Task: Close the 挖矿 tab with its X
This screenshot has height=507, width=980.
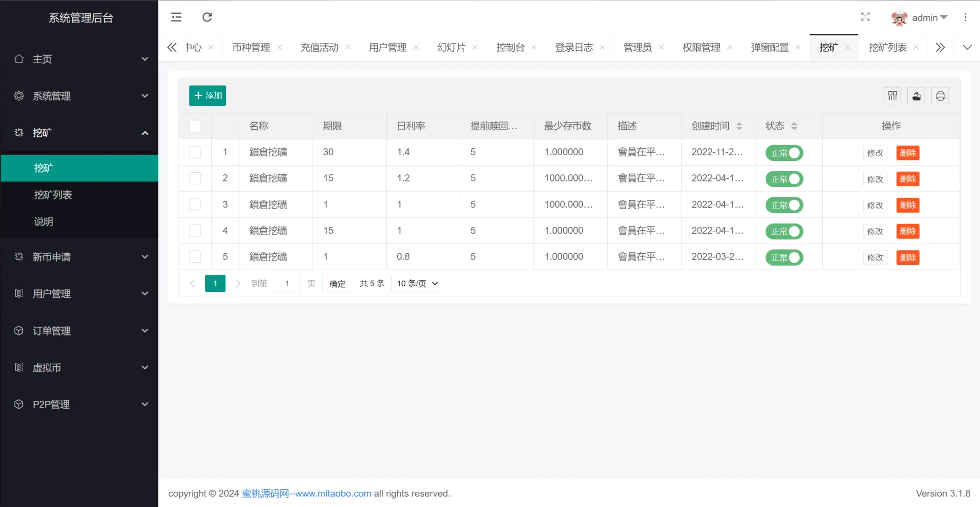Action: tap(847, 47)
